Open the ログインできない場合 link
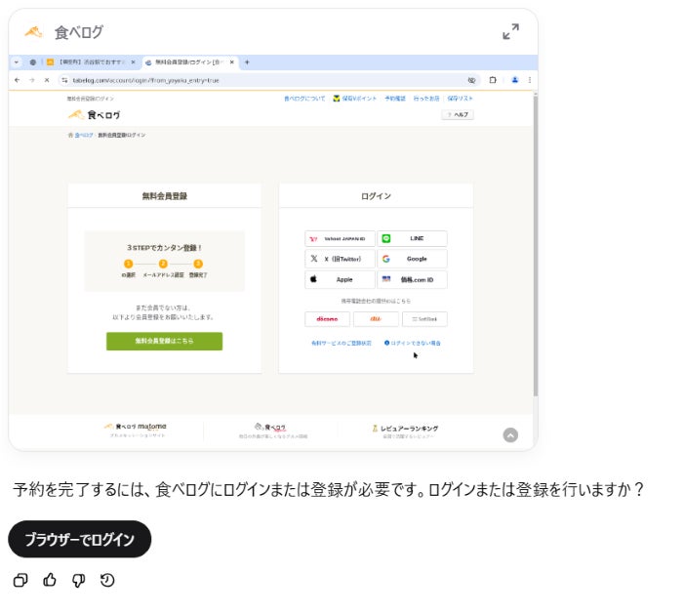 [413, 343]
